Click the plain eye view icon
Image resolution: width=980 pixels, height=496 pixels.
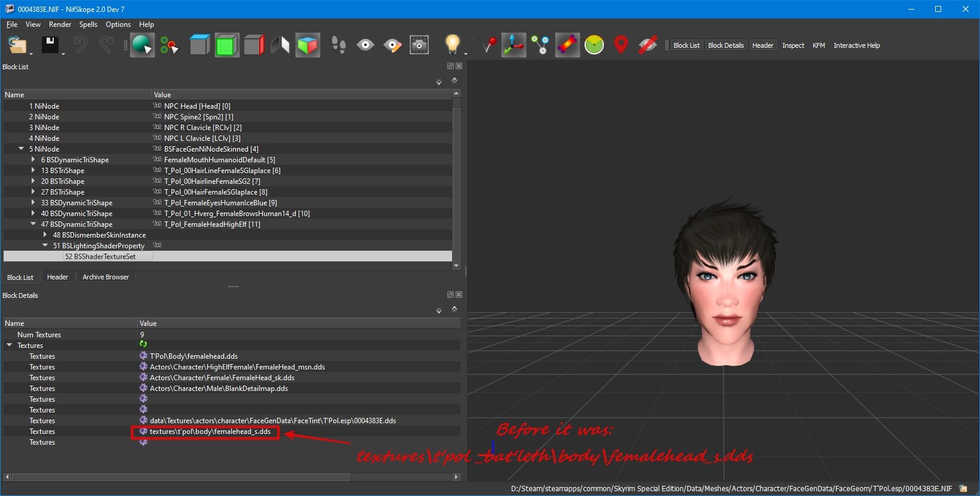pos(365,45)
